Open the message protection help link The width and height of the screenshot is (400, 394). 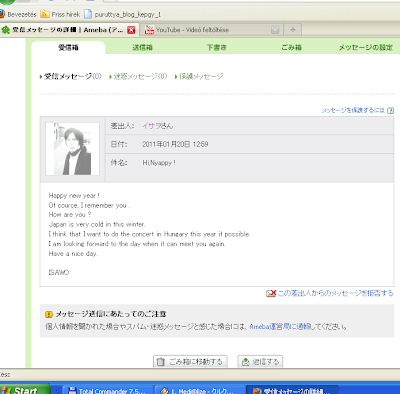click(353, 110)
